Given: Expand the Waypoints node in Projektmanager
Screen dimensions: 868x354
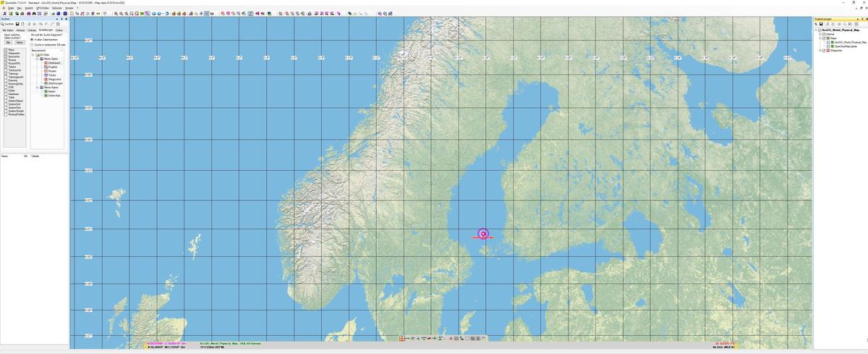Looking at the screenshot, I should tap(820, 51).
